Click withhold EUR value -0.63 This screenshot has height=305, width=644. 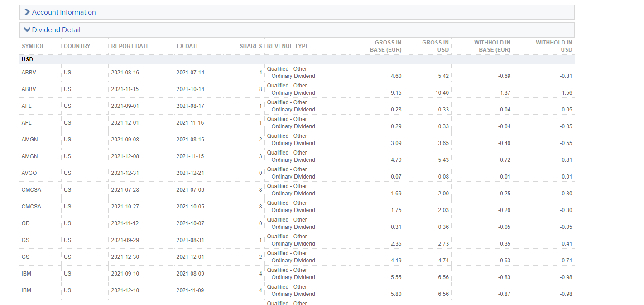(x=505, y=261)
